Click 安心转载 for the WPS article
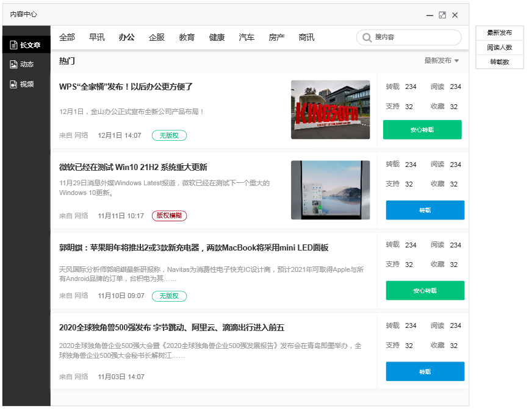Image resolution: width=532 pixels, height=409 pixels. [422, 129]
